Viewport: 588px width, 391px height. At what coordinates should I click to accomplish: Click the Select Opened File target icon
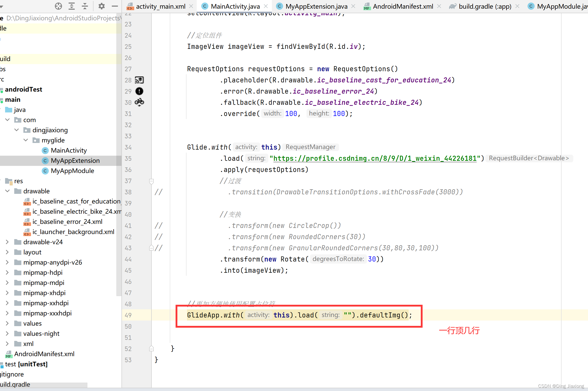(58, 6)
